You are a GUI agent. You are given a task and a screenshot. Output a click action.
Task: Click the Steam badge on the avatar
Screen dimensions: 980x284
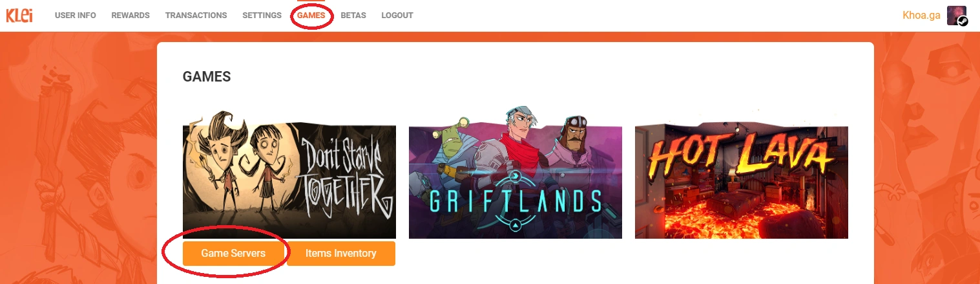(x=963, y=21)
